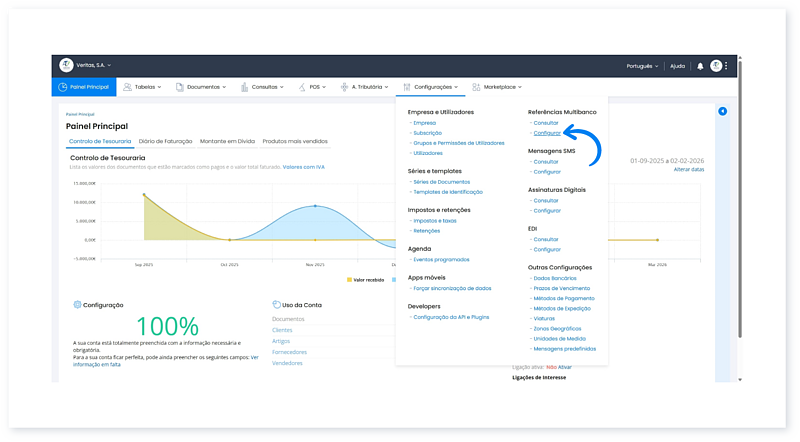The image size is (800, 442).
Task: Switch to Diário de Faturação tab
Action: pyautogui.click(x=167, y=141)
